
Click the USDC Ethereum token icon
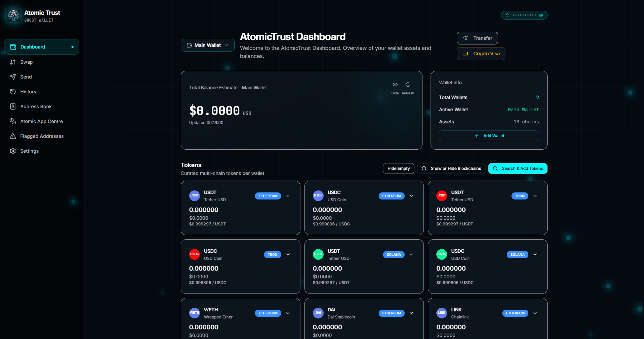(318, 195)
